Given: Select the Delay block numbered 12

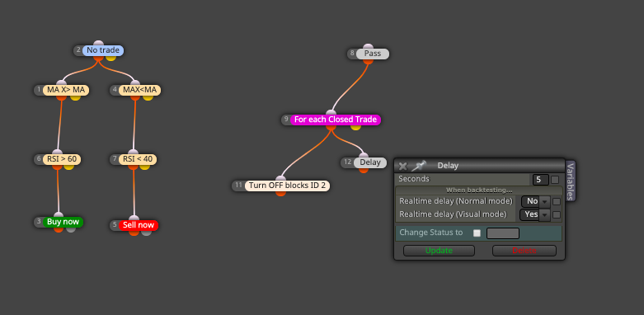Looking at the screenshot, I should (x=370, y=162).
